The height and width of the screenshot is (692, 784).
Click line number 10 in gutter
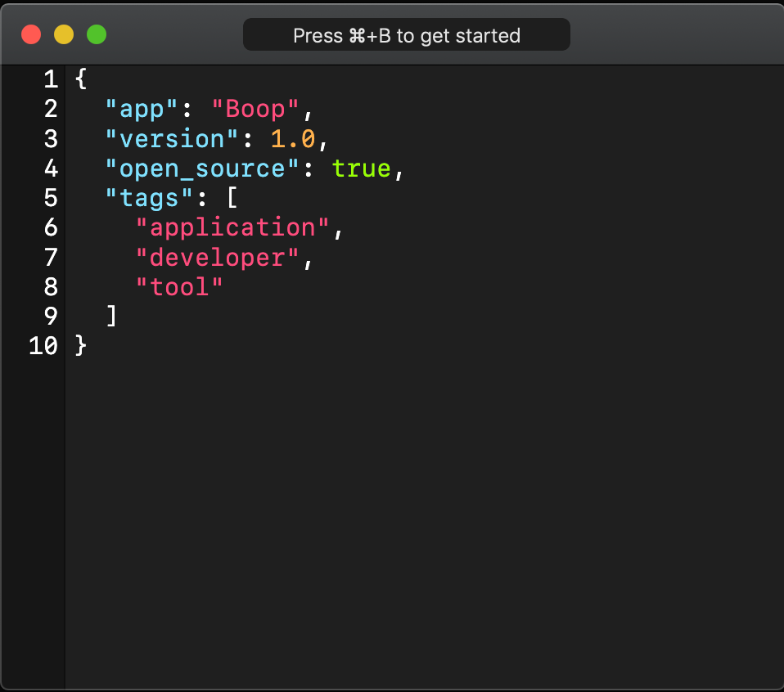[43, 346]
